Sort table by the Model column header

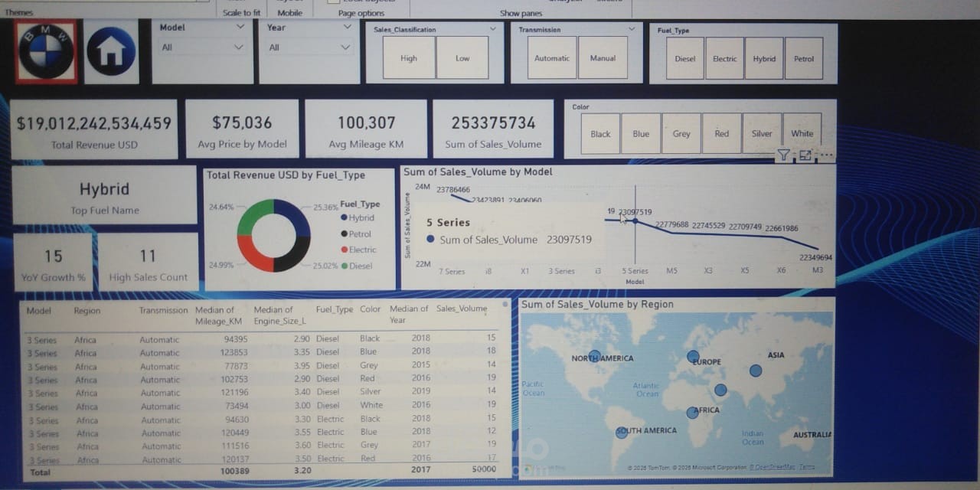[x=39, y=311]
